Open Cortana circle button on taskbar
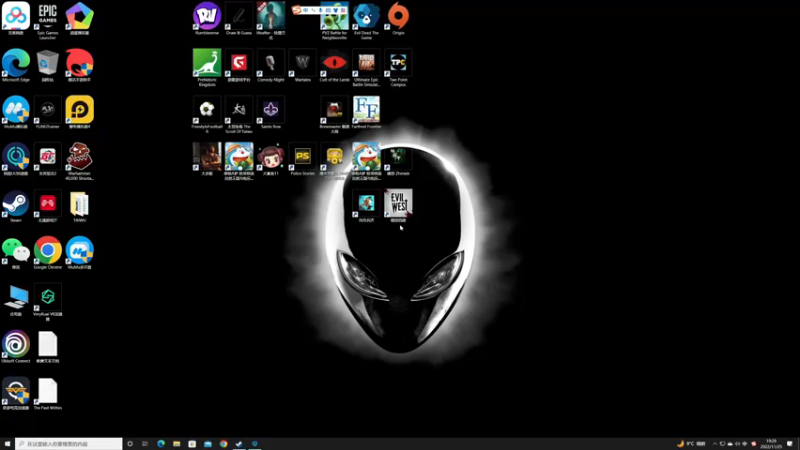 click(130, 444)
